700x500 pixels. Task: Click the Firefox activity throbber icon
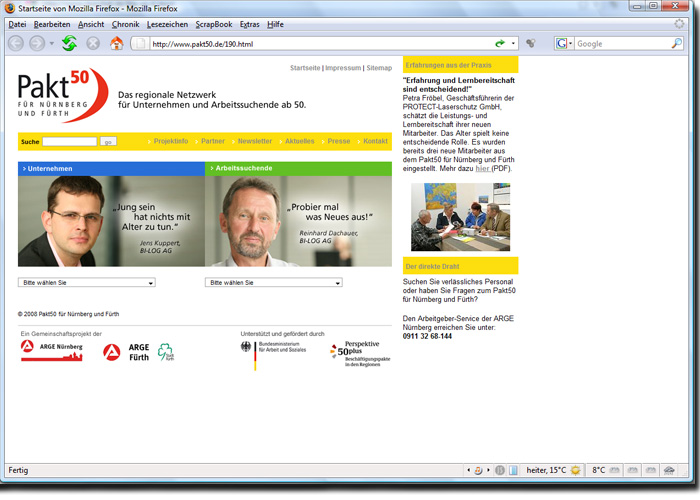tap(679, 24)
